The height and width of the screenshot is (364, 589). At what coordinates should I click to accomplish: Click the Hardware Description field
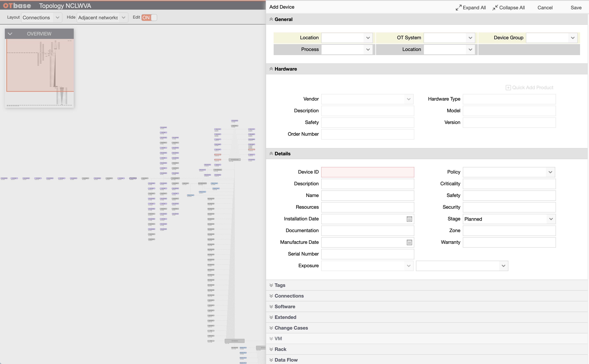368,111
